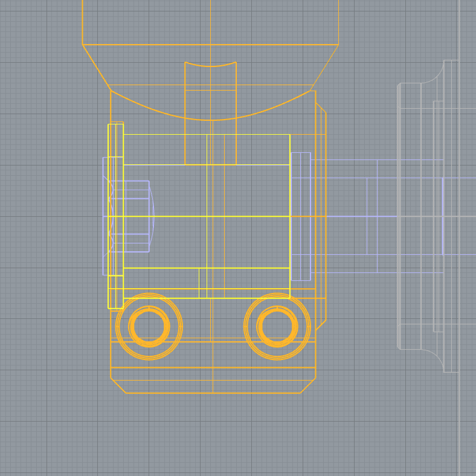
Task: Select the orange chamfered bottom base edge
Action: point(211,393)
